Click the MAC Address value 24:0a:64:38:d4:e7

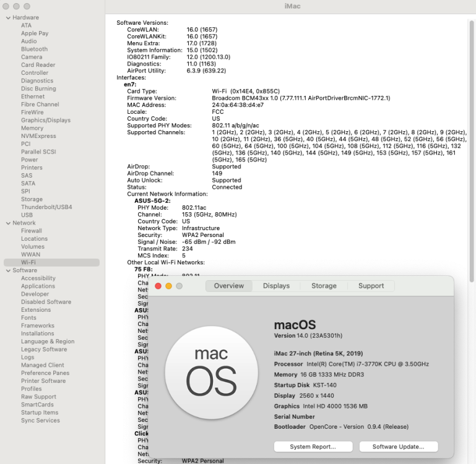click(x=238, y=105)
